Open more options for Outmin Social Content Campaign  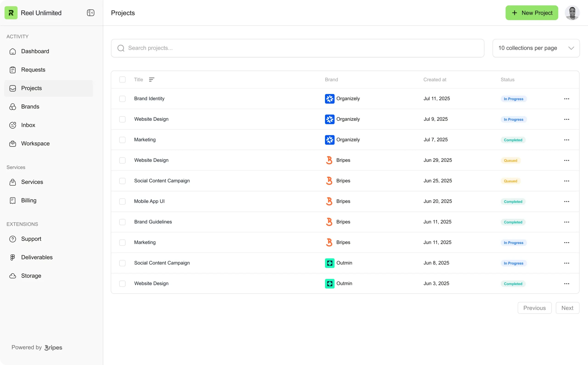[567, 263]
